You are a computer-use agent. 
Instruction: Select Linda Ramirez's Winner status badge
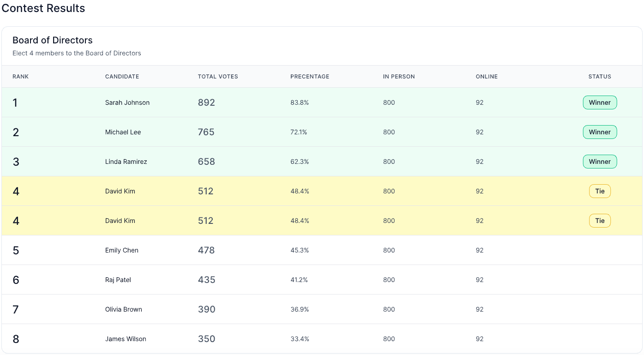[600, 162]
